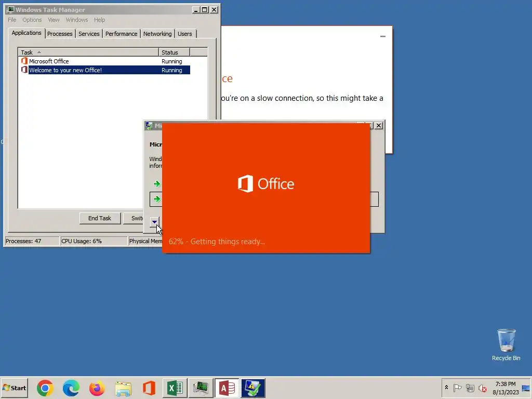The image size is (532, 399).
Task: Click the Action Center flag tray icon
Action: [457, 388]
